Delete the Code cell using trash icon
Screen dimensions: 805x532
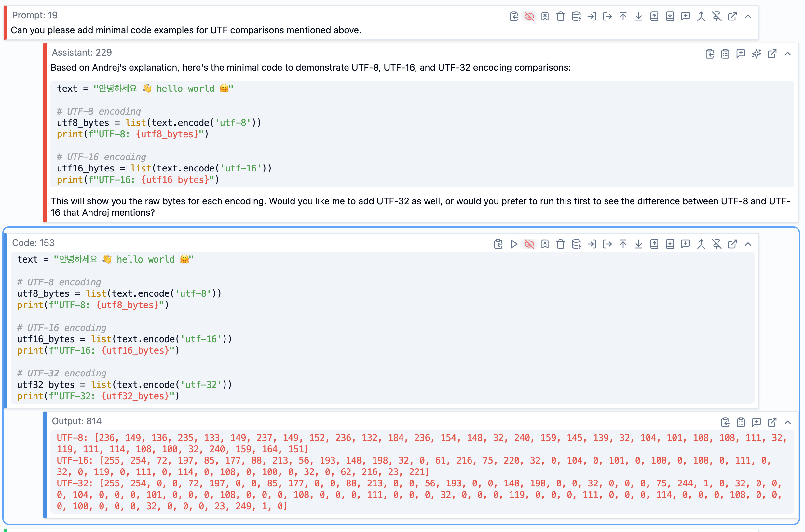[x=560, y=244]
